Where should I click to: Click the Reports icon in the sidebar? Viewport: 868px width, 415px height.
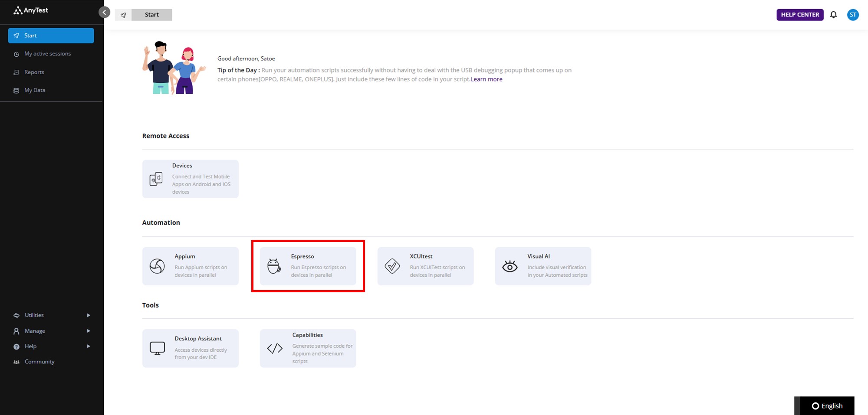point(16,72)
